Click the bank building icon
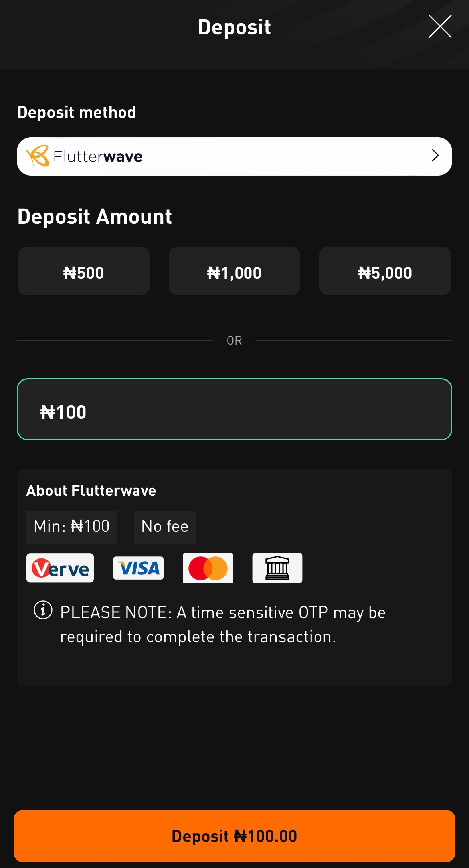The width and height of the screenshot is (469, 868). pyautogui.click(x=277, y=568)
